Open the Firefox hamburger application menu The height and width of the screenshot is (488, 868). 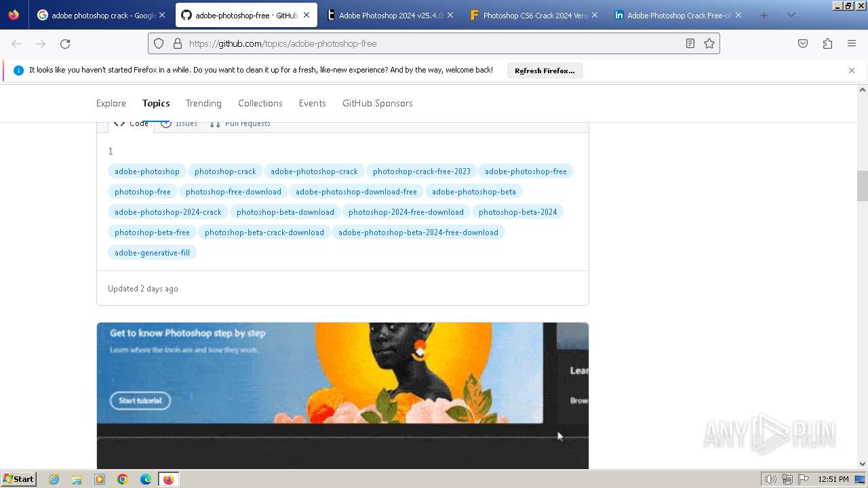pyautogui.click(x=852, y=43)
